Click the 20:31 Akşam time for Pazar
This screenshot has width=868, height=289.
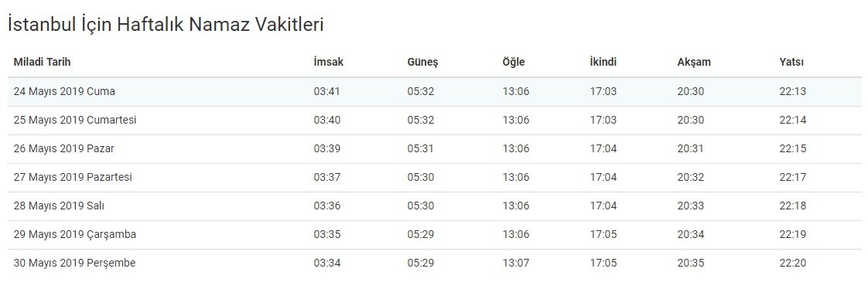(x=691, y=149)
